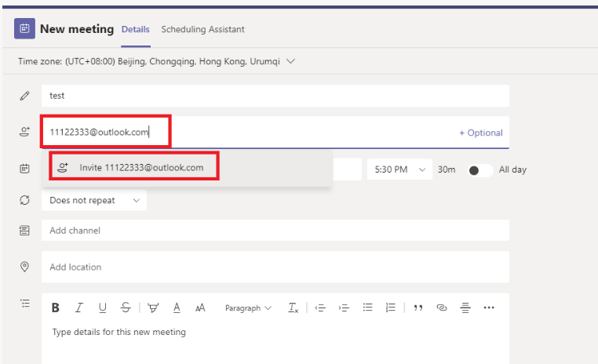Select Invite 11122333@outlook.com suggestion
The height and width of the screenshot is (364, 598).
coord(187,167)
